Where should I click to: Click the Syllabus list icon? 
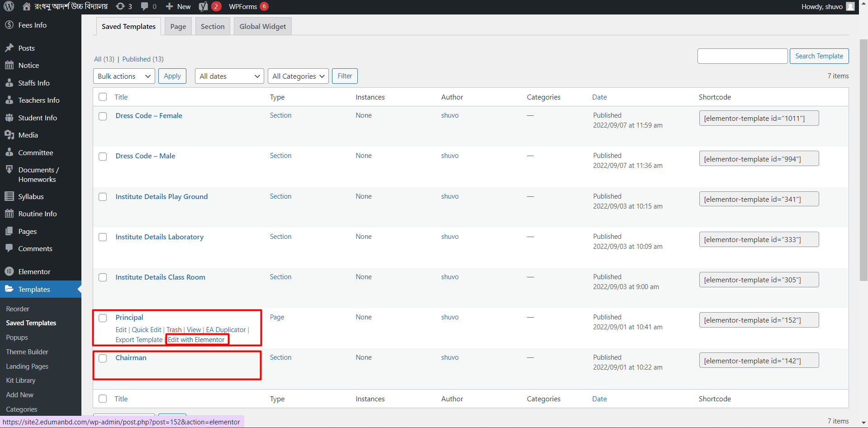tap(9, 196)
